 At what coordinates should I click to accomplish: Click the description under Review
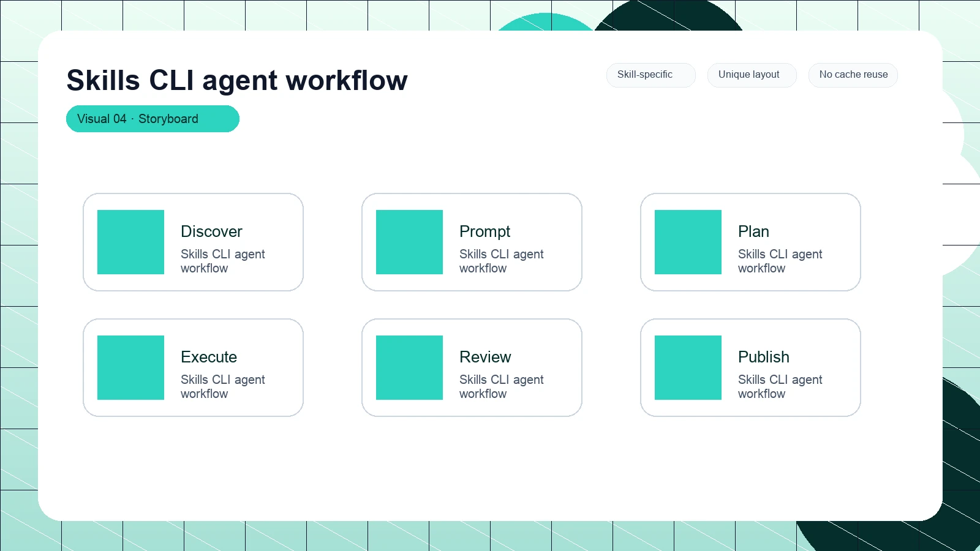pyautogui.click(x=502, y=386)
